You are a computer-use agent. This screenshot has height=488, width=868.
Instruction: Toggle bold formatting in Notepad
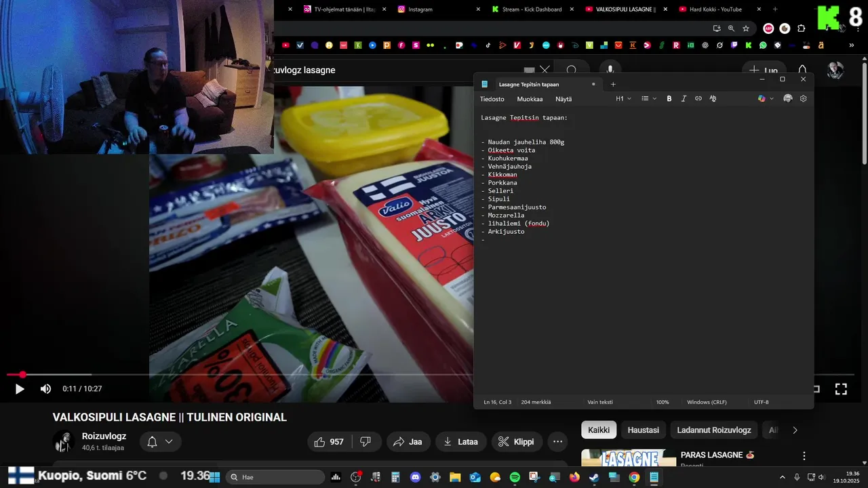[x=669, y=99]
